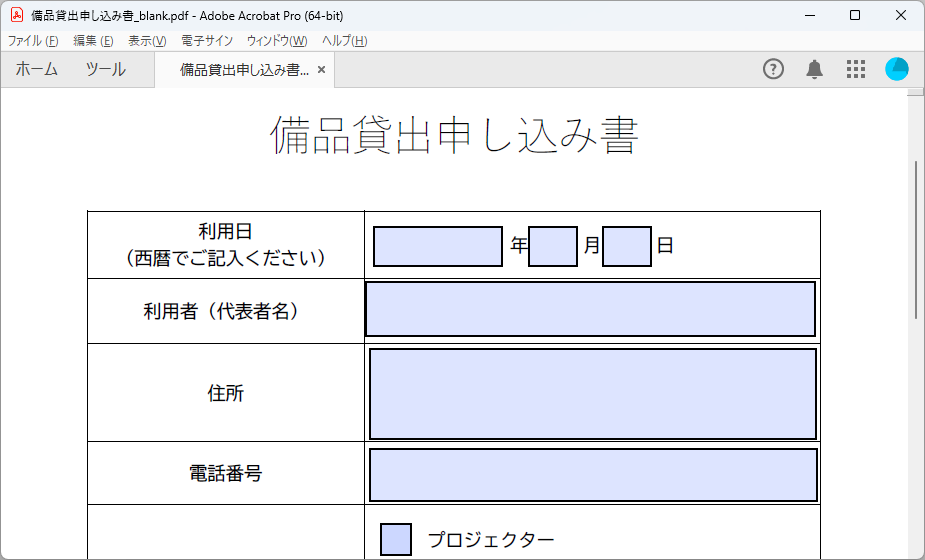Close the Acrobat window
The height and width of the screenshot is (560, 925).
[x=901, y=15]
